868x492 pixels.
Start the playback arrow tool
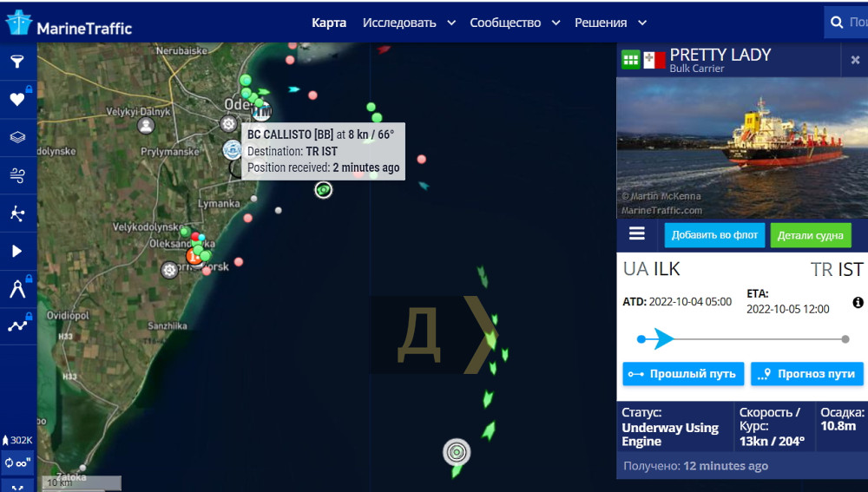(17, 252)
